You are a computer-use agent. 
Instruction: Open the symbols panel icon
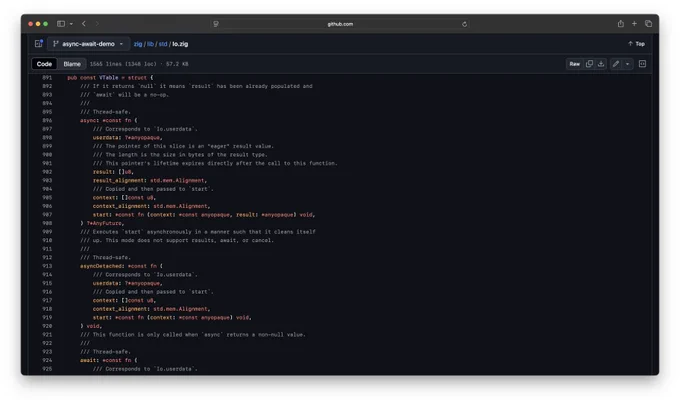[x=642, y=64]
